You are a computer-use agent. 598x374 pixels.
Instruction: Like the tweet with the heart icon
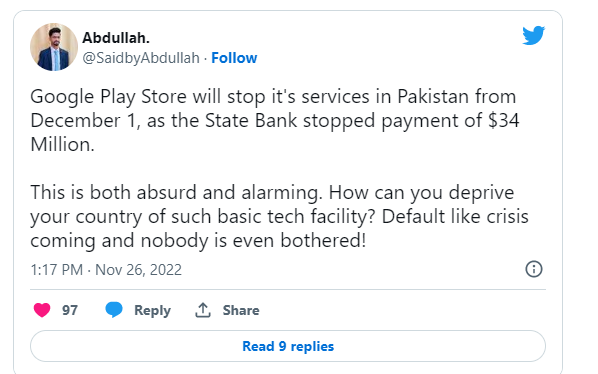pyautogui.click(x=42, y=310)
